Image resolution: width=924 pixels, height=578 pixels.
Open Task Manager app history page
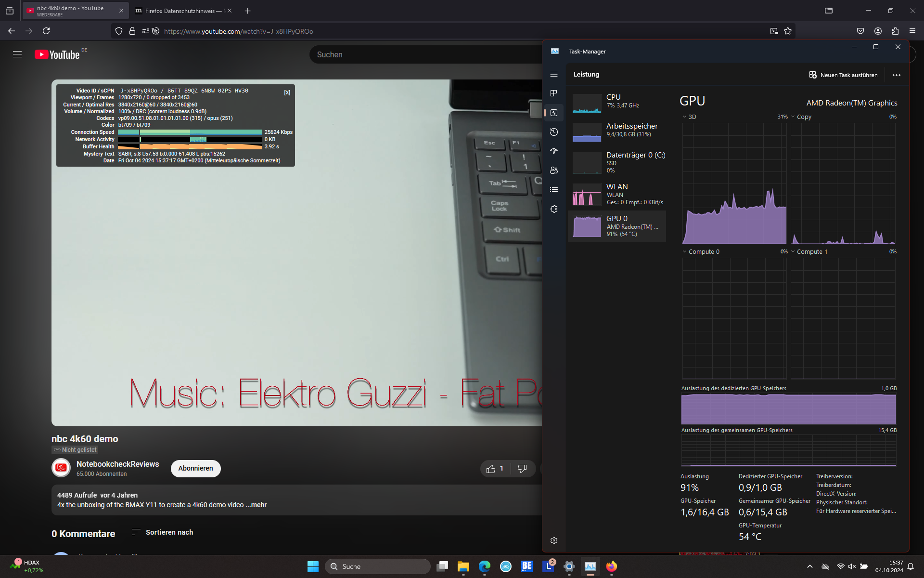[x=554, y=132]
